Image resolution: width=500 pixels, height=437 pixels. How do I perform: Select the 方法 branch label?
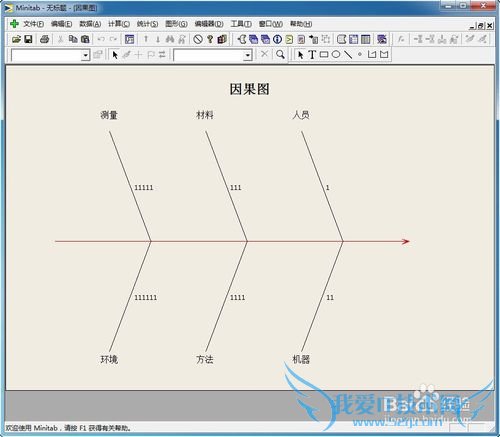[x=205, y=359]
